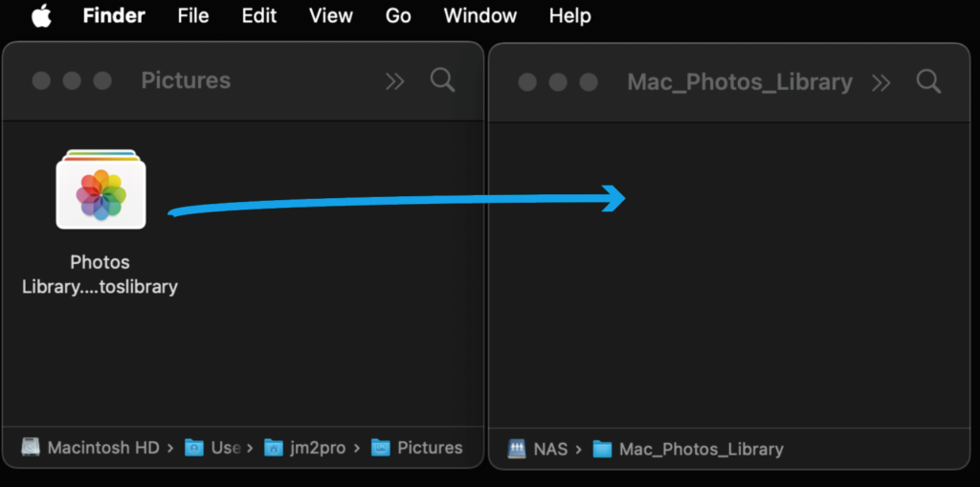Open the View menu
The height and width of the screenshot is (487, 980).
pyautogui.click(x=330, y=15)
